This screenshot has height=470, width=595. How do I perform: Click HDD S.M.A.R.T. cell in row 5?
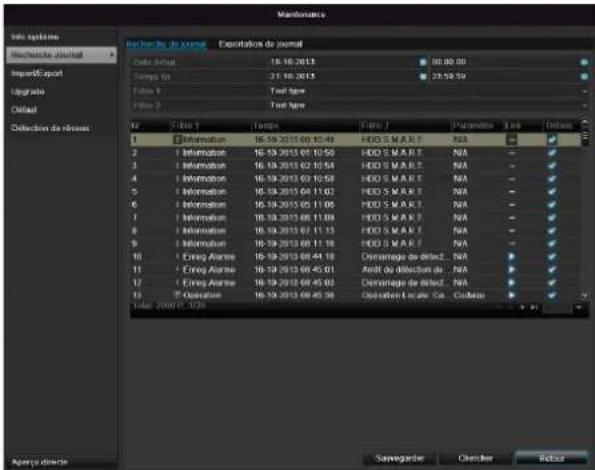click(x=391, y=192)
